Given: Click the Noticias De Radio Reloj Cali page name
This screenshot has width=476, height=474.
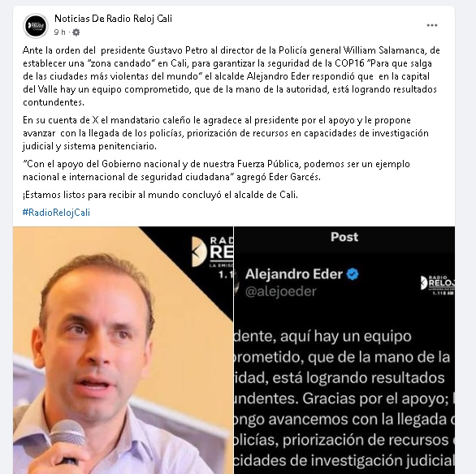Looking at the screenshot, I should coord(113,19).
